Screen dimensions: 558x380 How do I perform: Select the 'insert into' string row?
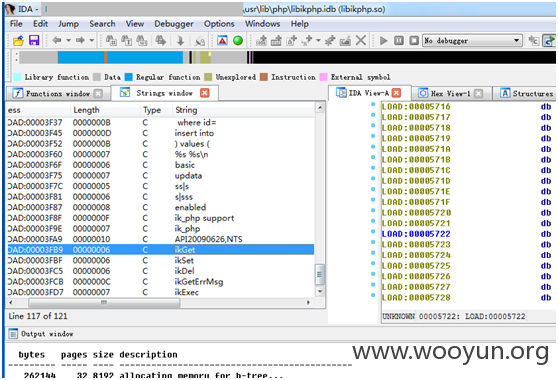tap(160, 133)
